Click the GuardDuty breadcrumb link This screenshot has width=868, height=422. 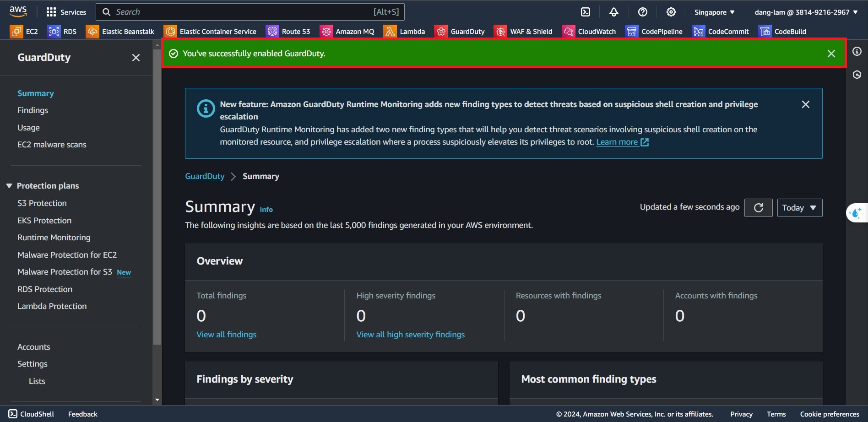point(205,176)
